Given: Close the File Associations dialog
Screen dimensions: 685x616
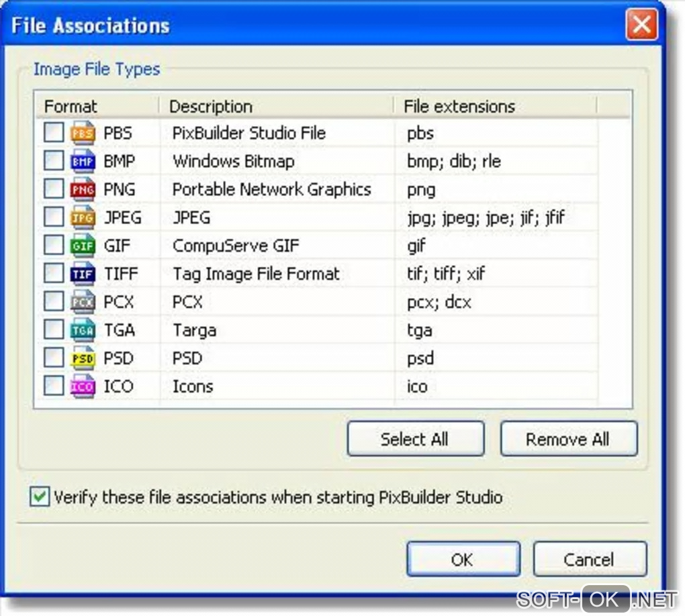Looking at the screenshot, I should click(642, 24).
